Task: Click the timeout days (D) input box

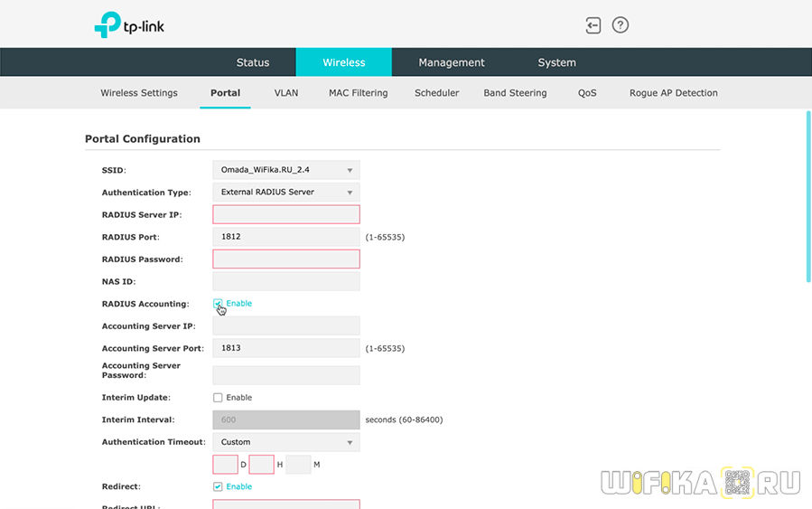Action: click(x=225, y=465)
